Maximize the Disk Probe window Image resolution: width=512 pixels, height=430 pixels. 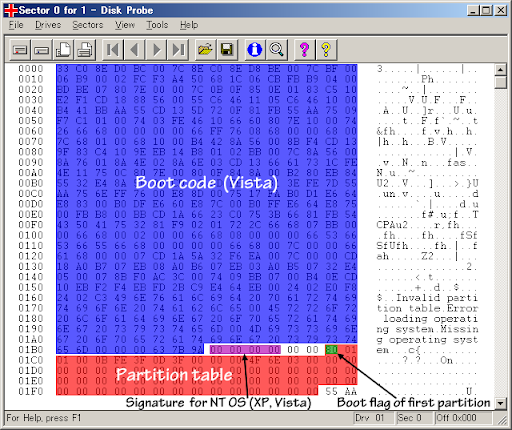pos(486,10)
